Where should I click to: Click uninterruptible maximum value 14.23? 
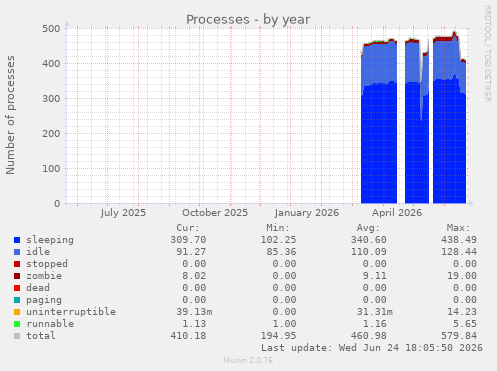coord(462,312)
